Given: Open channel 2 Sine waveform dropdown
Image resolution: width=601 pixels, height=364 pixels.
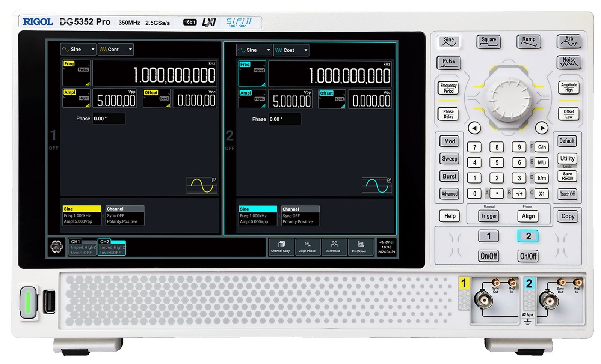Looking at the screenshot, I should [254, 50].
